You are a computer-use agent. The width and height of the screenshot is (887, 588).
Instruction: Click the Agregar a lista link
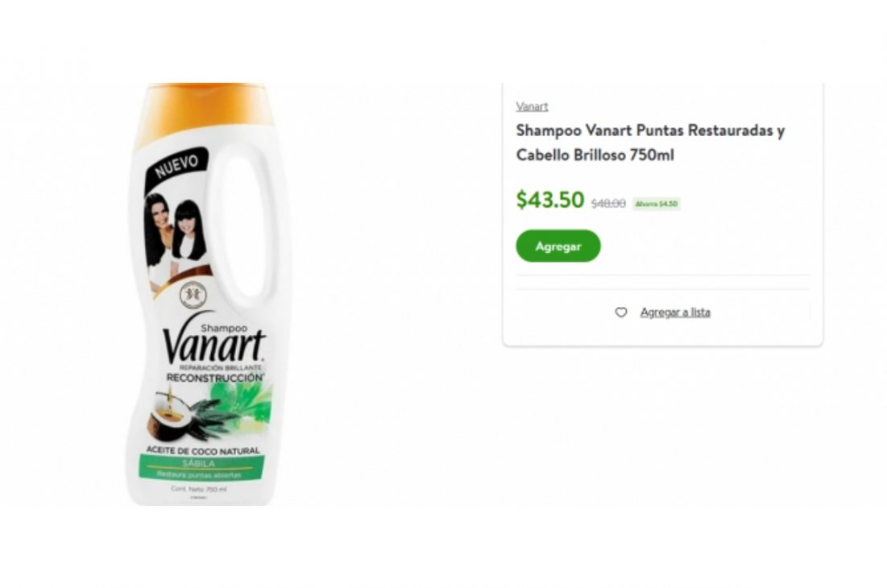(x=675, y=312)
